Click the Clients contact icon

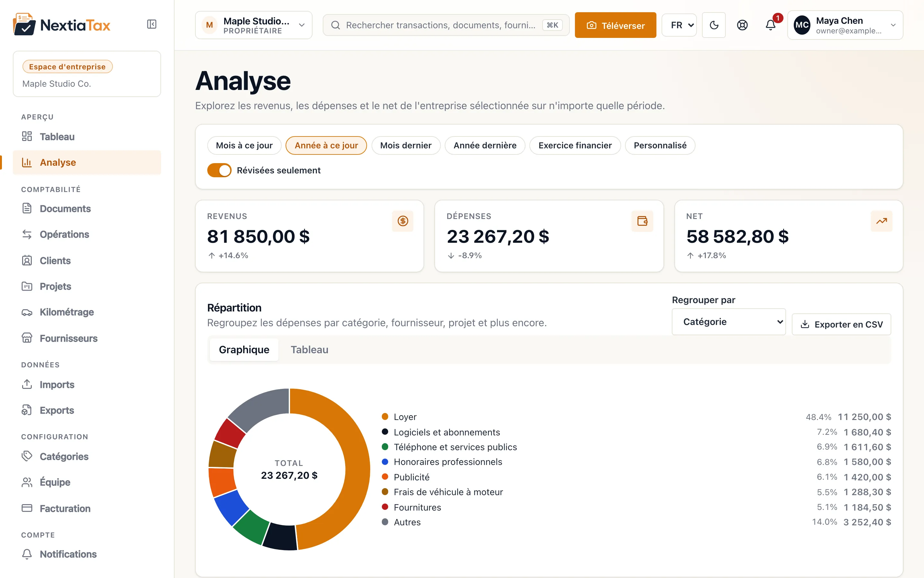pyautogui.click(x=27, y=260)
